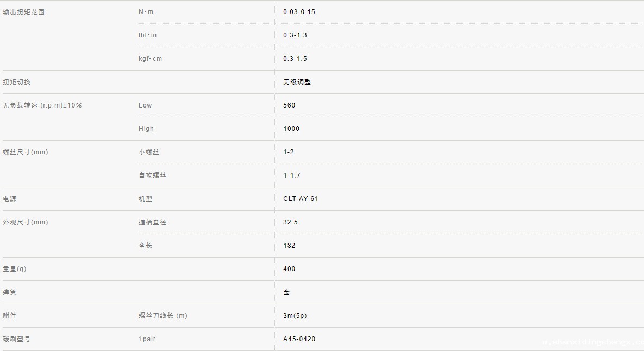Image resolution: width=644 pixels, height=351 pixels.
Task: Click the N·m unit label
Action: coord(146,12)
